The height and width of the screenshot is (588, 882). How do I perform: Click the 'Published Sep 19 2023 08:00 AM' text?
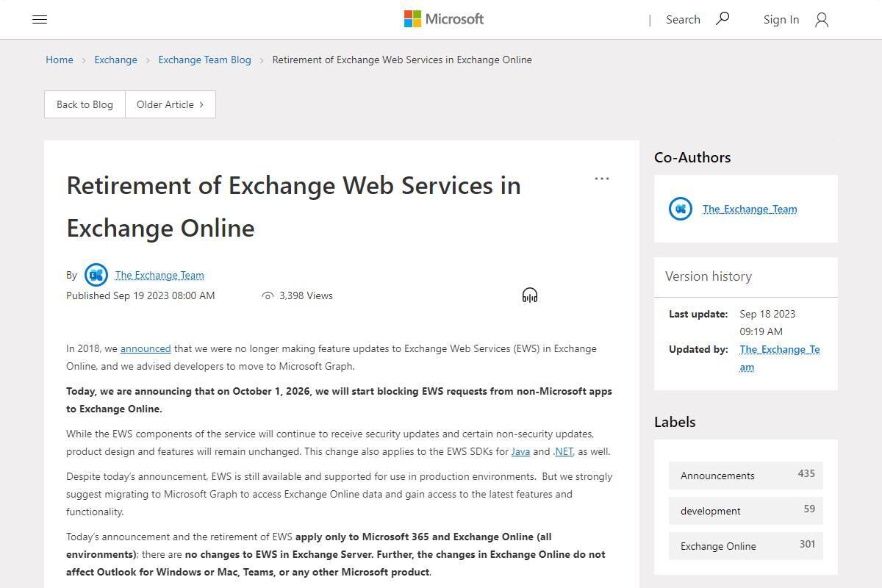pos(140,295)
